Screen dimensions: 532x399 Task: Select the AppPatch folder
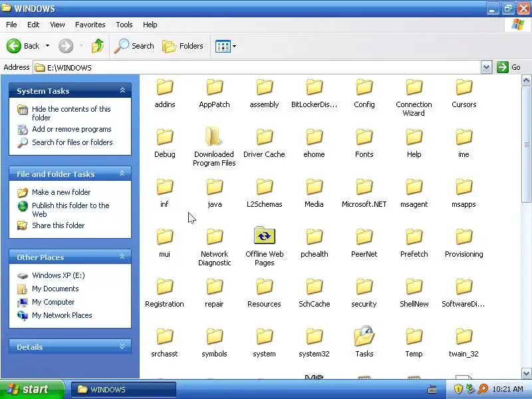214,94
